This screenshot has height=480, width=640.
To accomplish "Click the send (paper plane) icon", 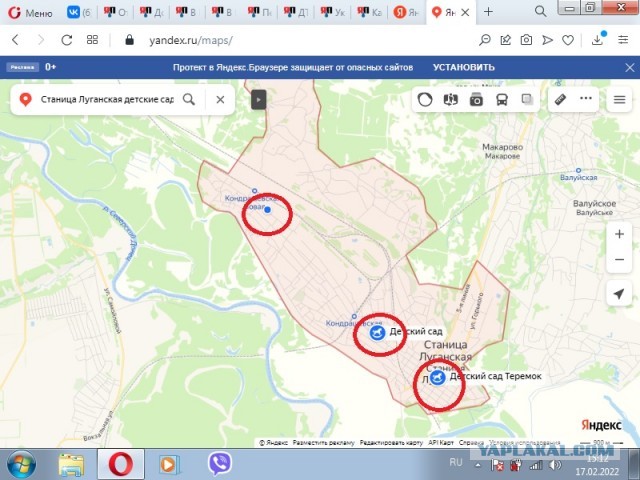I will [x=547, y=40].
